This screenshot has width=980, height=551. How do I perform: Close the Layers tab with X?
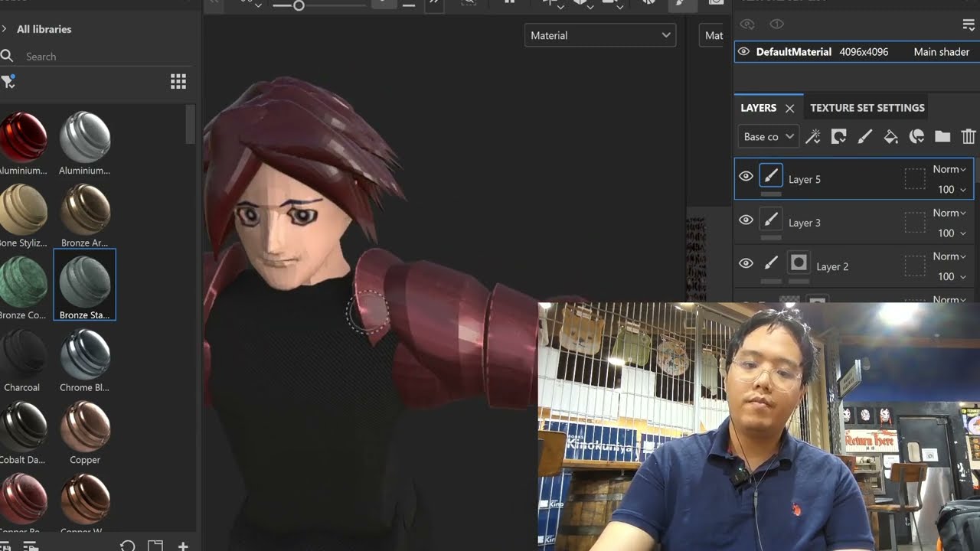click(790, 109)
